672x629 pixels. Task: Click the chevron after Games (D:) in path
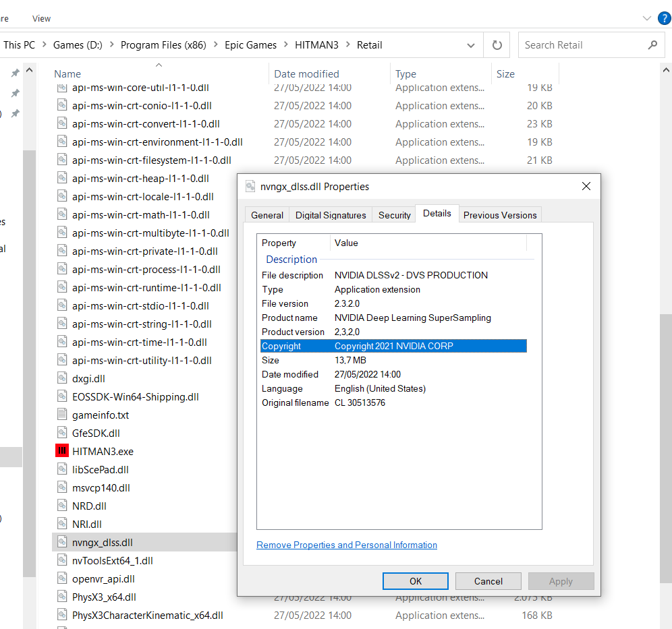click(112, 44)
